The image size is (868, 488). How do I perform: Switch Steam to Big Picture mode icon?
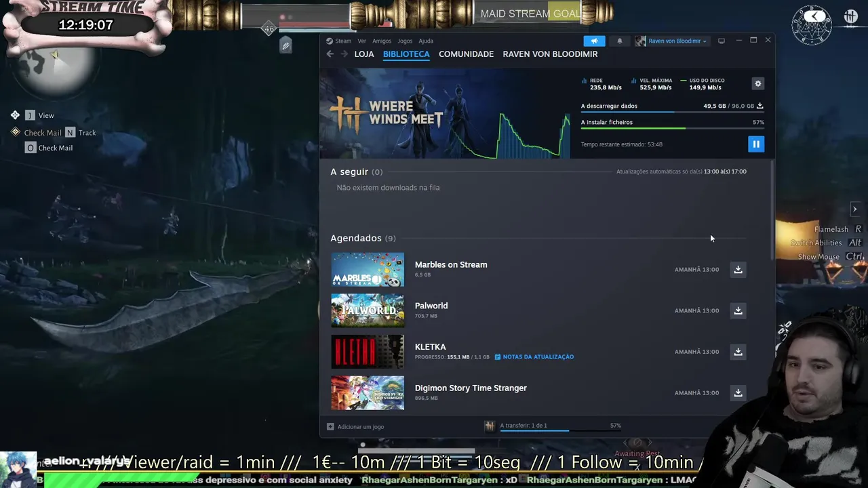(x=721, y=41)
